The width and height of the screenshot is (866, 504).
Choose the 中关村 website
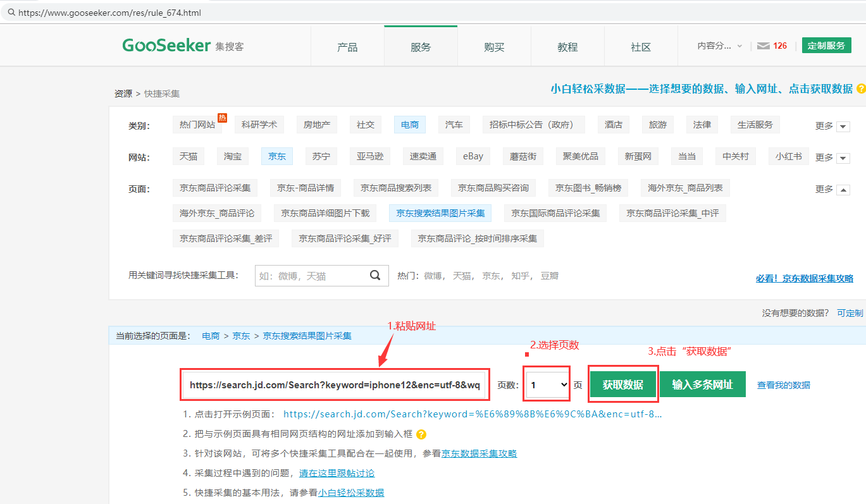tap(736, 156)
